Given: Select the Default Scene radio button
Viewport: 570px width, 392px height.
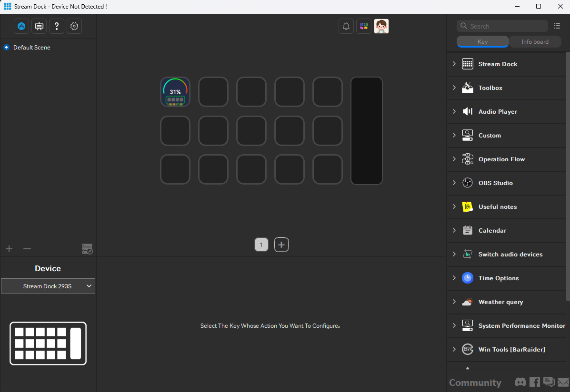Looking at the screenshot, I should (7, 48).
